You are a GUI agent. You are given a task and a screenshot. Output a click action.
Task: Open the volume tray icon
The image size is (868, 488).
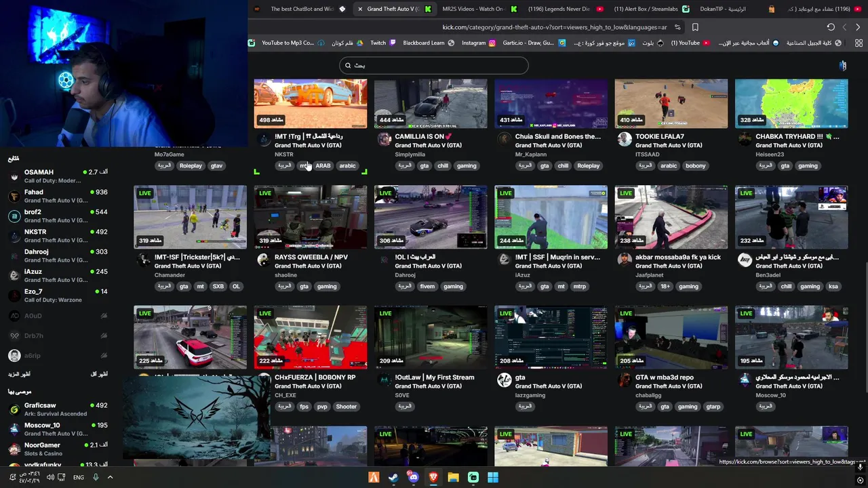click(x=50, y=477)
